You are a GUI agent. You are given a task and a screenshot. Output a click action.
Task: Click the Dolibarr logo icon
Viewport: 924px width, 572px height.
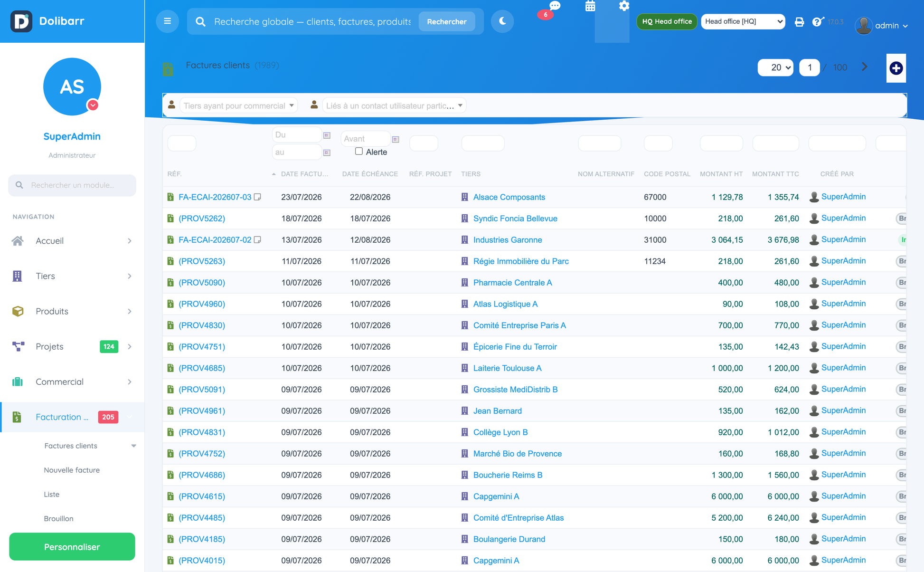[x=21, y=21]
